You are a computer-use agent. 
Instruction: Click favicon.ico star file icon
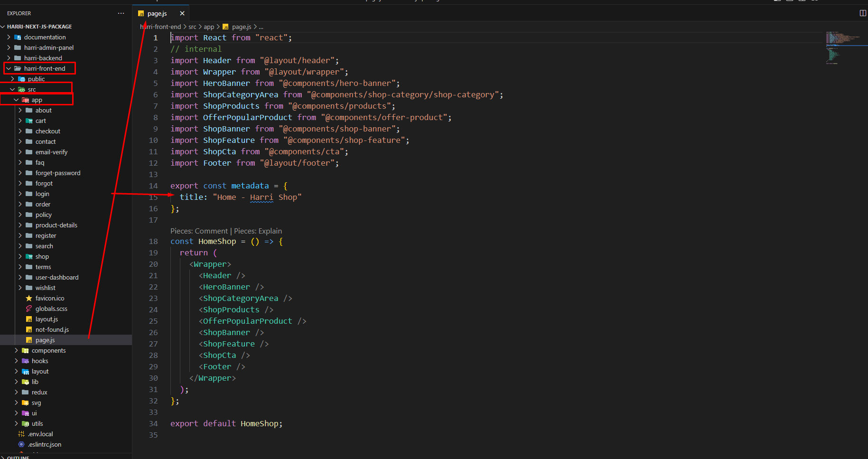click(29, 298)
